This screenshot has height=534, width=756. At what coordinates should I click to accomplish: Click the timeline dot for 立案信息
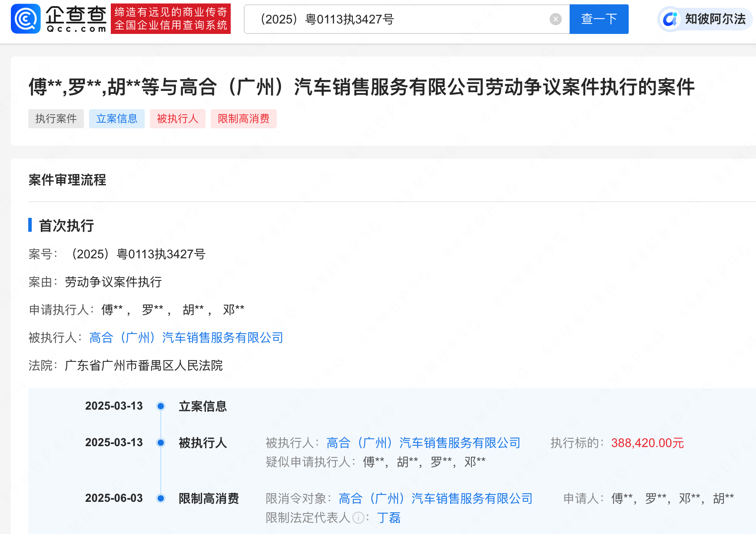(161, 406)
